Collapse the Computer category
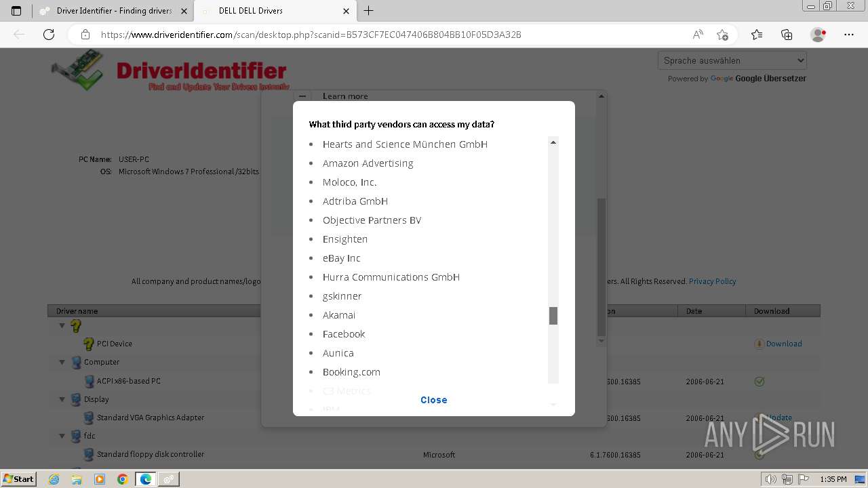The height and width of the screenshot is (488, 868). [62, 363]
